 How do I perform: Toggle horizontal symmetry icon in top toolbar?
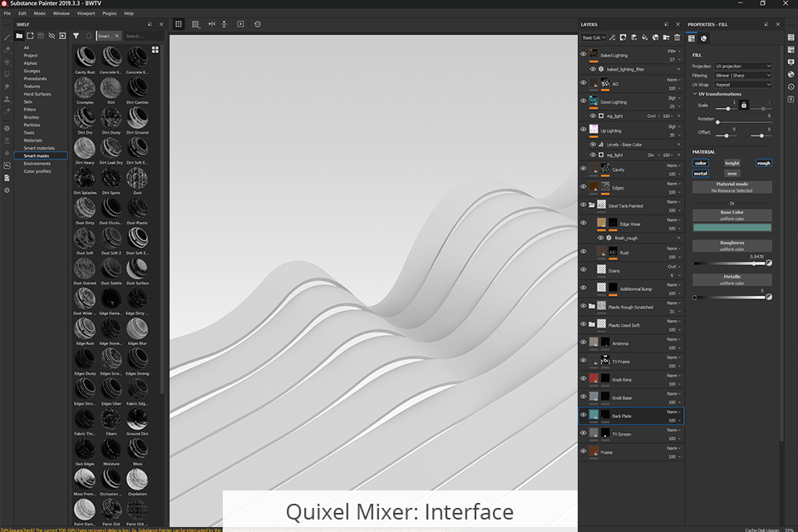pyautogui.click(x=212, y=24)
